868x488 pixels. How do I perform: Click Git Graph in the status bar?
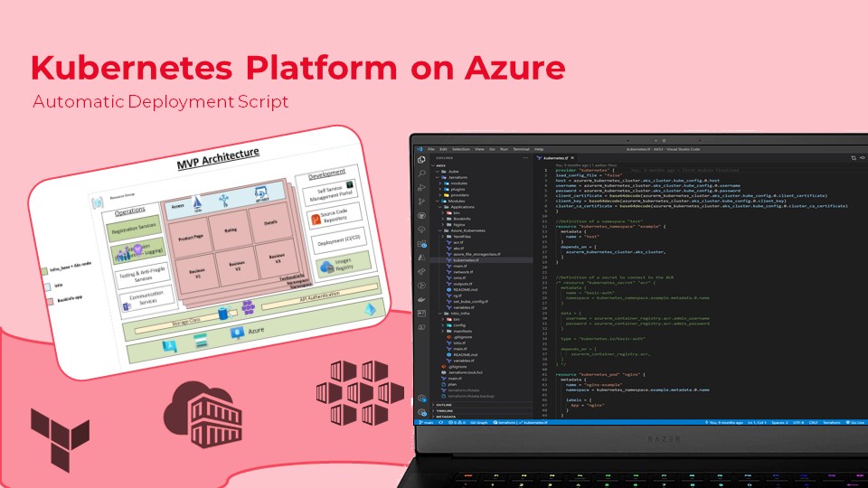pos(479,422)
